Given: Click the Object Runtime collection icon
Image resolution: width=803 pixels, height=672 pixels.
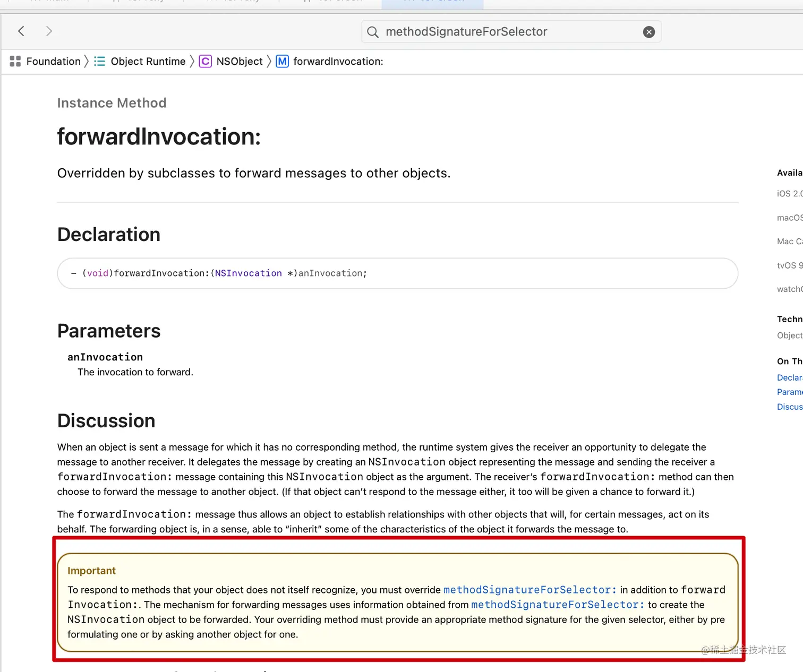Looking at the screenshot, I should (x=99, y=61).
